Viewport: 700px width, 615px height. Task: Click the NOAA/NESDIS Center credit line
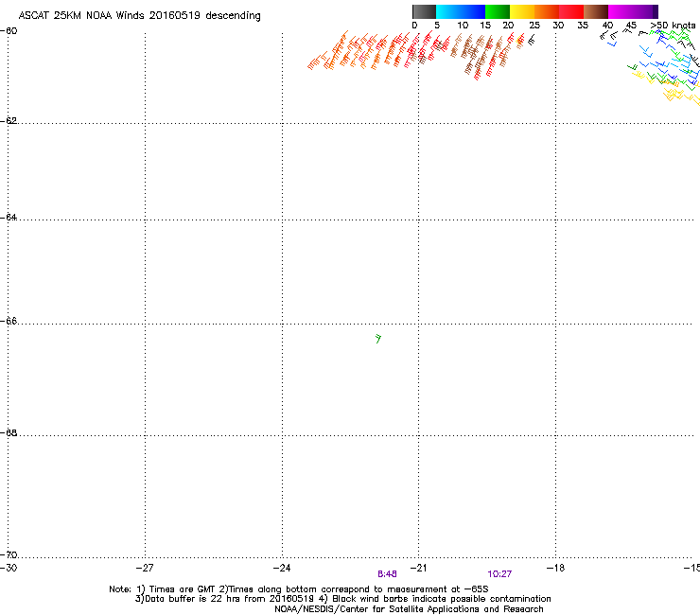pos(409,609)
